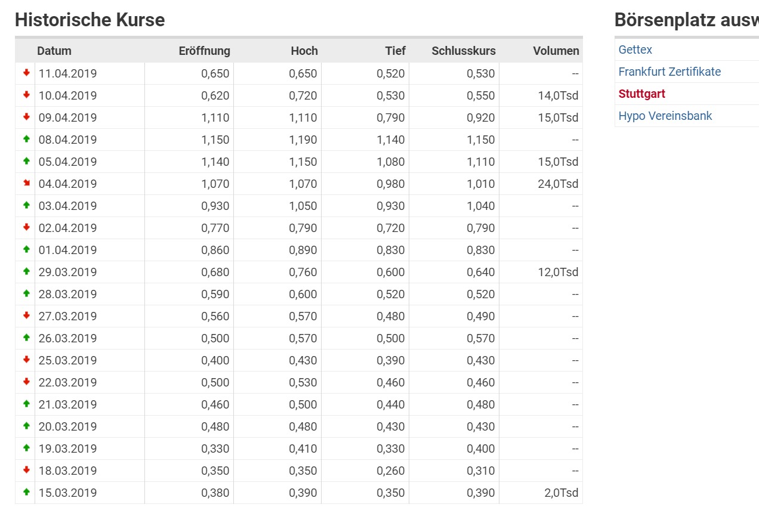759x532 pixels.
Task: Click the green up arrow for 15.03.2019
Action: point(26,492)
